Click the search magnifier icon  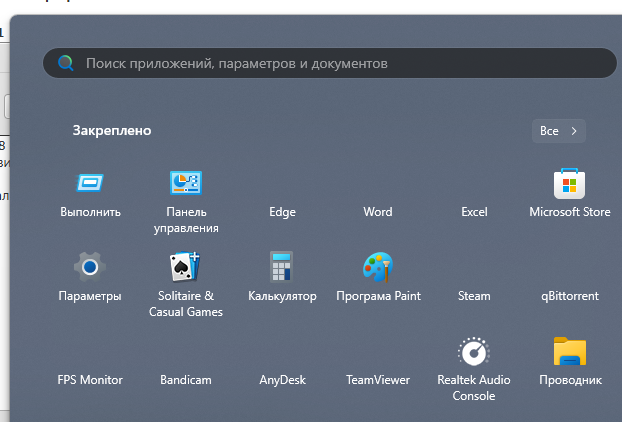pos(65,63)
